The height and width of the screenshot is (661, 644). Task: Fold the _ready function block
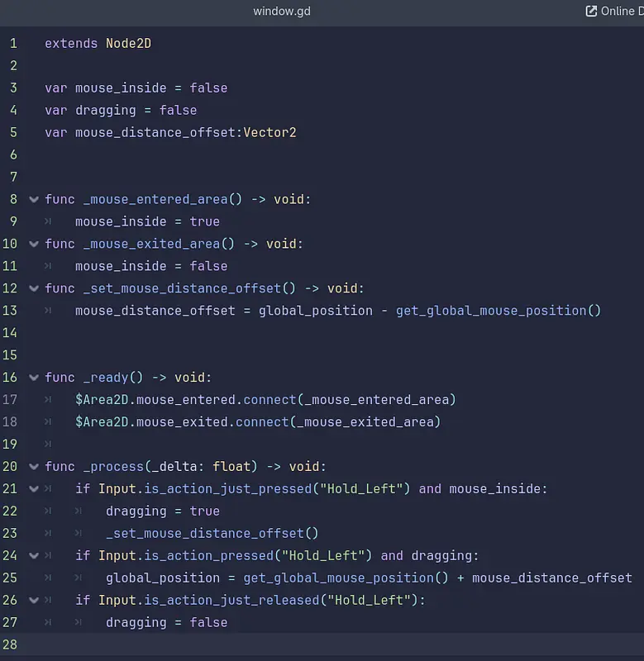(x=34, y=378)
